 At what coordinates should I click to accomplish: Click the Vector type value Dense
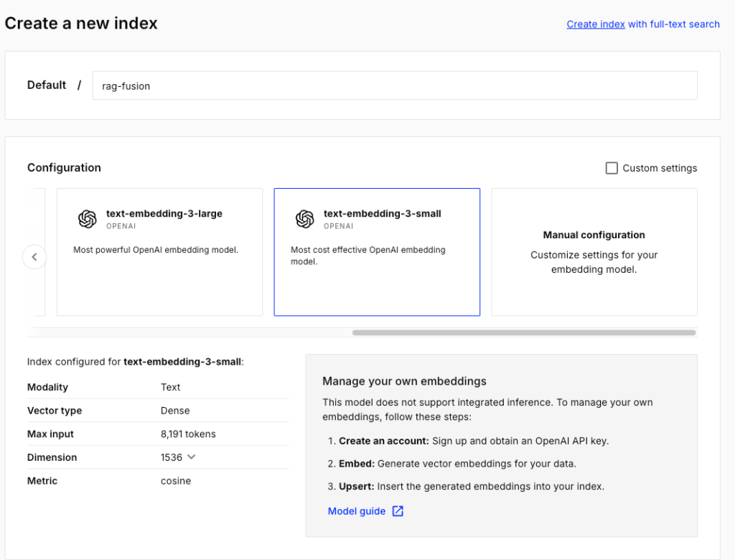(x=175, y=411)
